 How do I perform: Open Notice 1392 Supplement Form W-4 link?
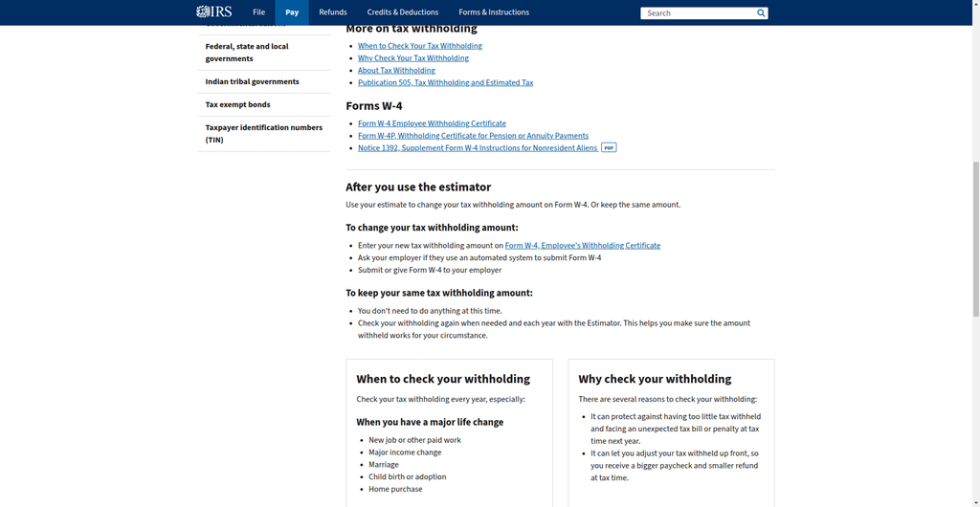coord(478,148)
